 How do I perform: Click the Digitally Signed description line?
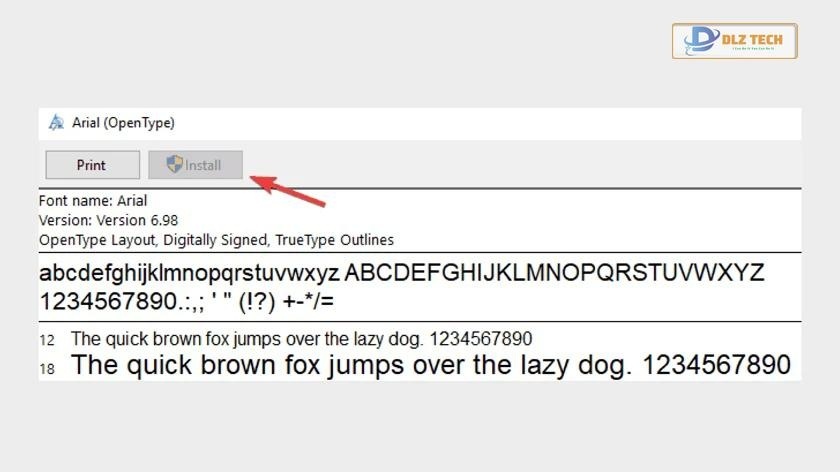click(x=216, y=240)
